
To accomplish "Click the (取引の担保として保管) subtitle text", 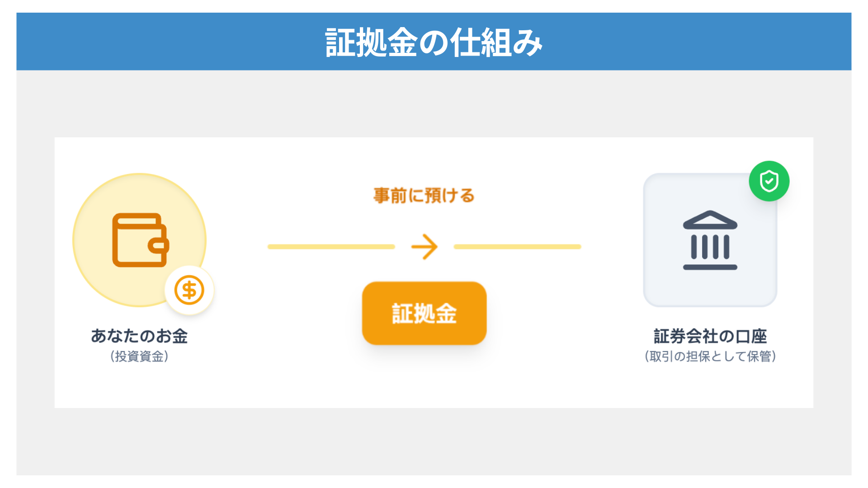I will click(x=710, y=357).
